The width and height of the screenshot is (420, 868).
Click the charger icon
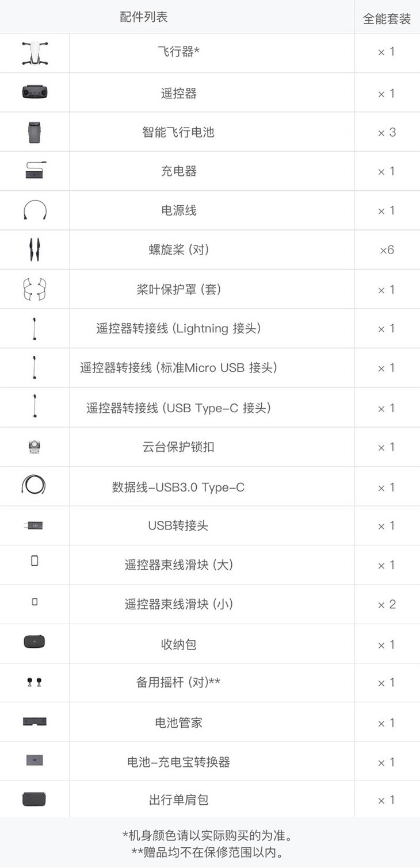tap(35, 171)
